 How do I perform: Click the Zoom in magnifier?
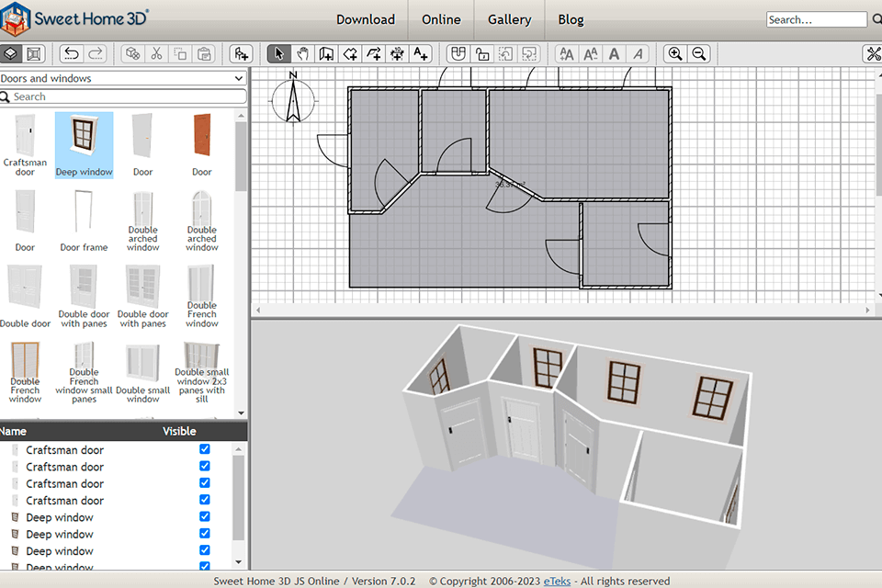(x=675, y=54)
